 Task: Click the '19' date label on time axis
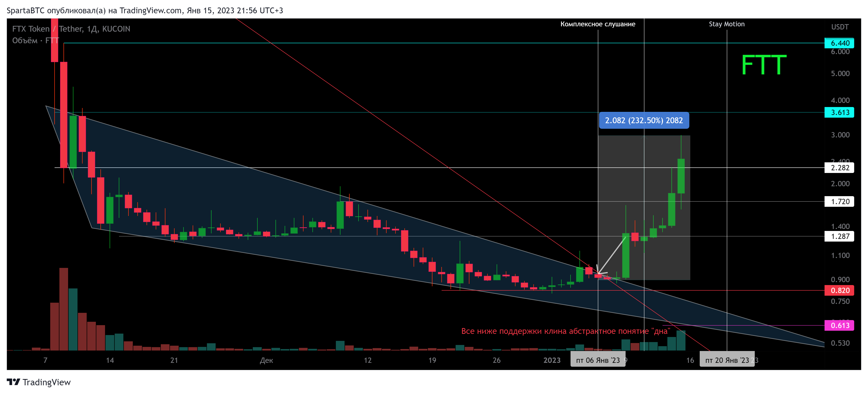(432, 360)
